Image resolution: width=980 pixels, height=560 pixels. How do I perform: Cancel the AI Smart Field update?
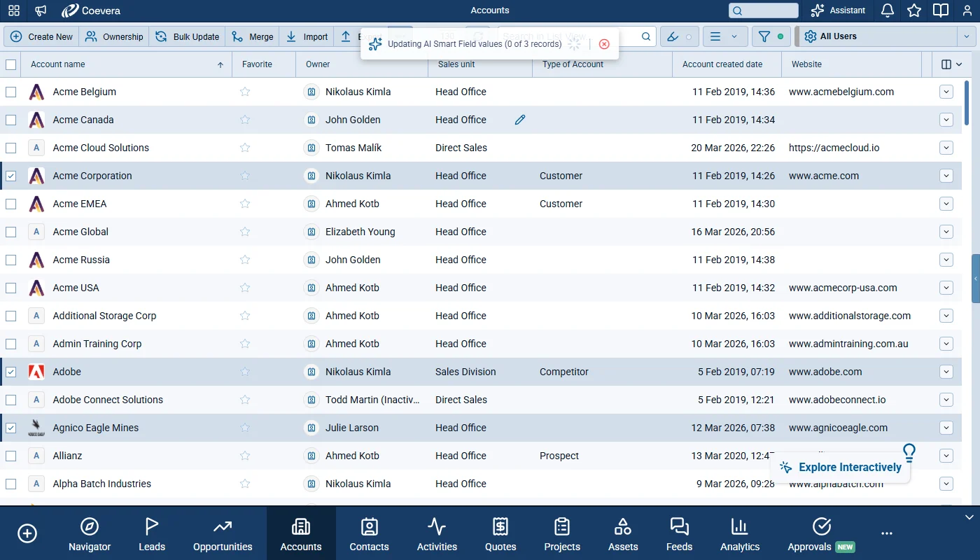(604, 44)
